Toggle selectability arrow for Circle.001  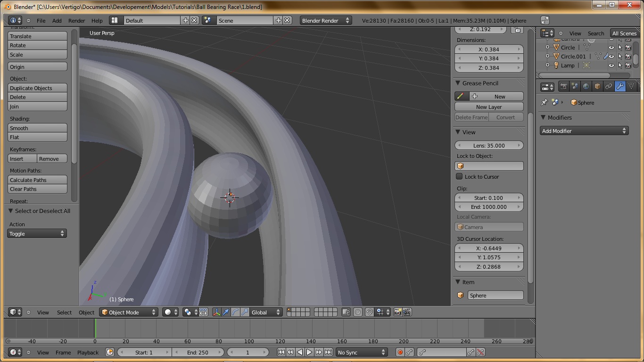point(620,57)
